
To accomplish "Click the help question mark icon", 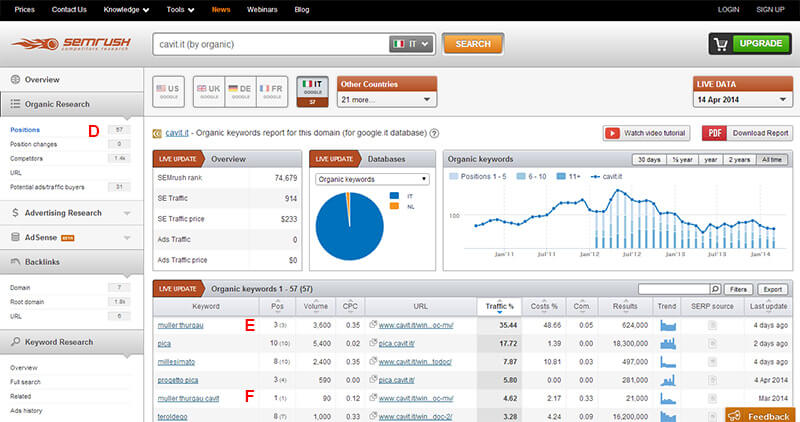I will (434, 133).
